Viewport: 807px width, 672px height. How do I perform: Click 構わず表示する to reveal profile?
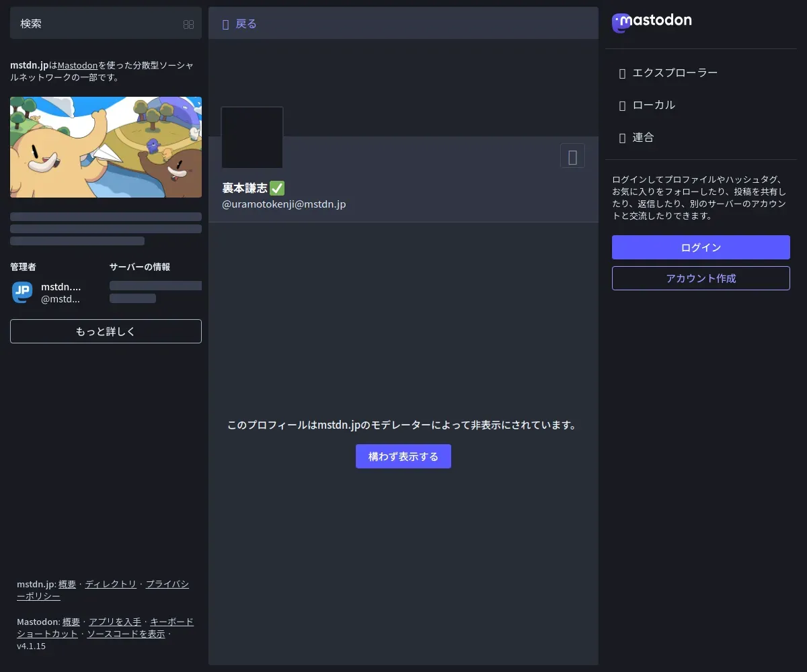[403, 456]
